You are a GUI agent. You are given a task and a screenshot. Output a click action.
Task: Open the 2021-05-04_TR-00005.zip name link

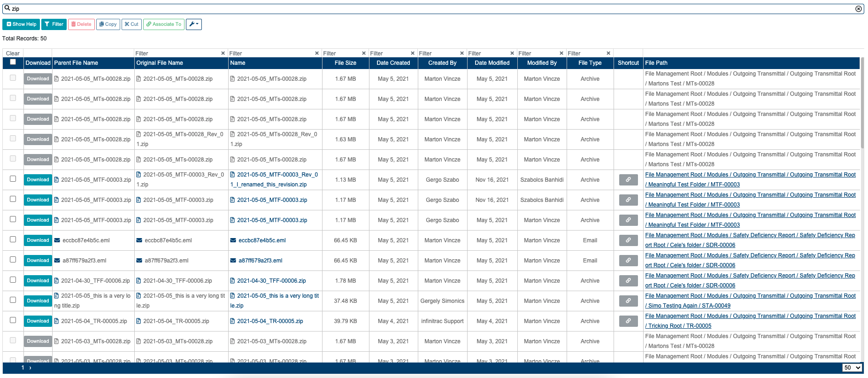click(x=270, y=321)
